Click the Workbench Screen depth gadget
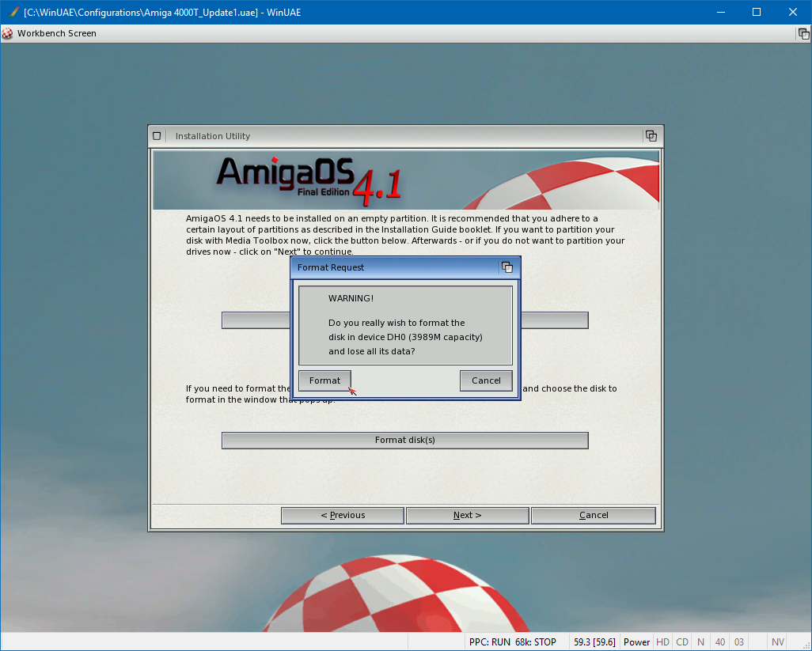The image size is (812, 651). click(803, 33)
